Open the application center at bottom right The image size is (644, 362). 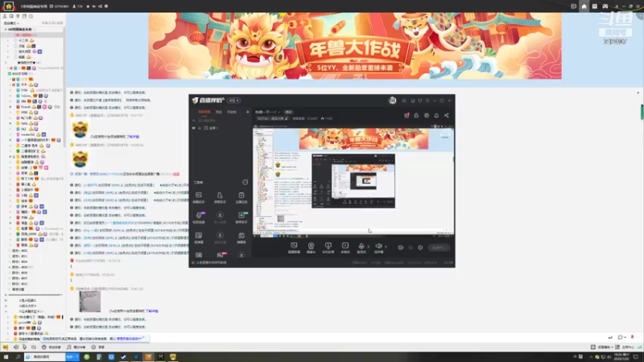625,348
